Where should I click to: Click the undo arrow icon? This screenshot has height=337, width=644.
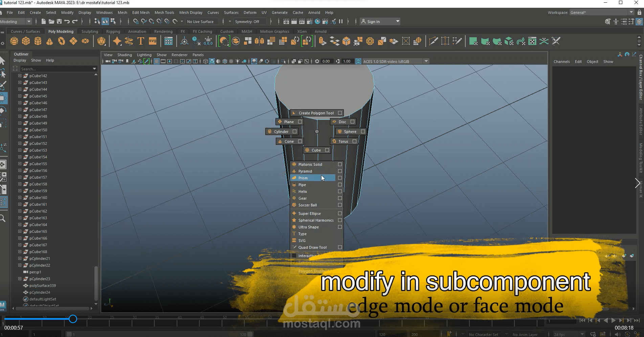(67, 22)
